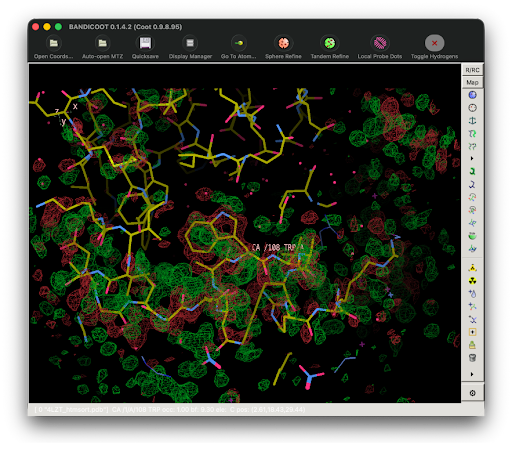Select the water drop Place Atom icon

(x=472, y=293)
